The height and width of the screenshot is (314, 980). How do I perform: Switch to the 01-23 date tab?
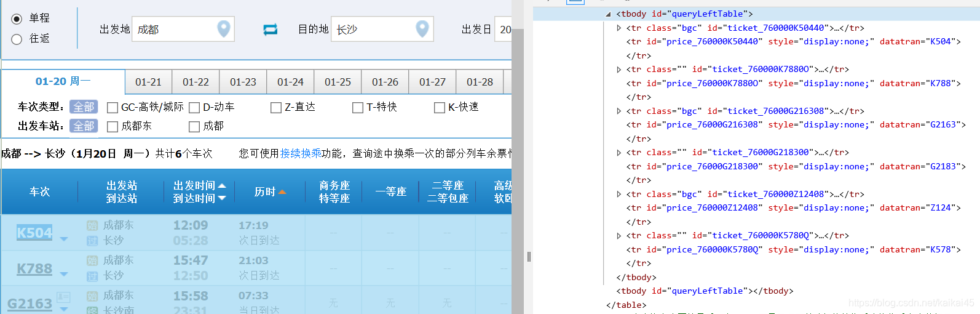coord(243,82)
